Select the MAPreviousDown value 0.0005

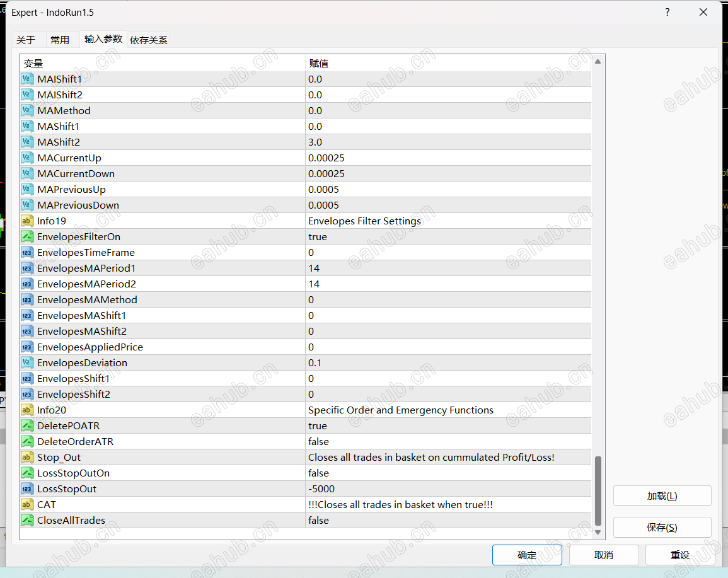pos(323,205)
